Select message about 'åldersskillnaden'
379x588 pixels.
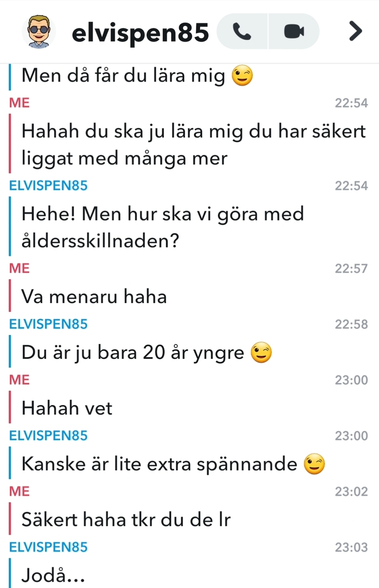[x=162, y=227]
